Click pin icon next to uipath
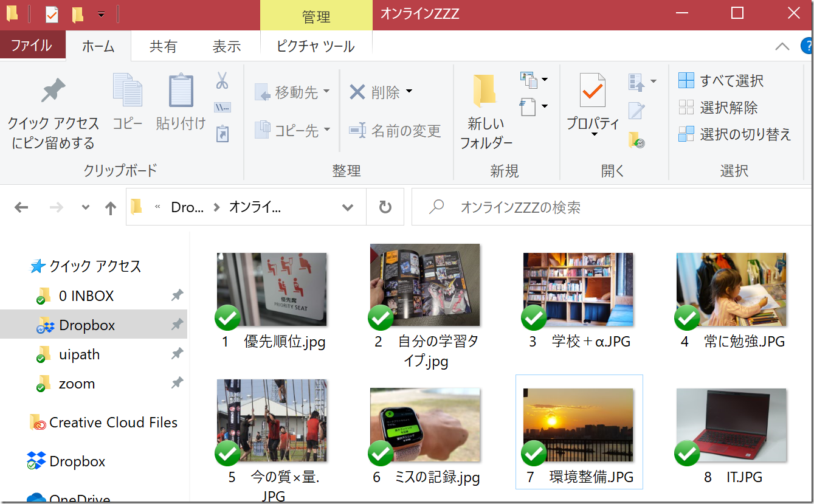The height and width of the screenshot is (504, 814). tap(177, 354)
